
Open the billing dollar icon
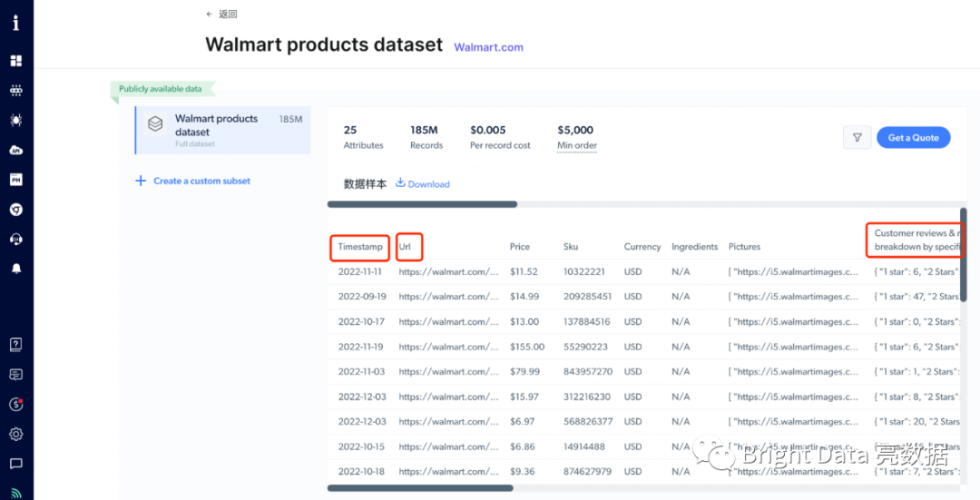pyautogui.click(x=16, y=404)
